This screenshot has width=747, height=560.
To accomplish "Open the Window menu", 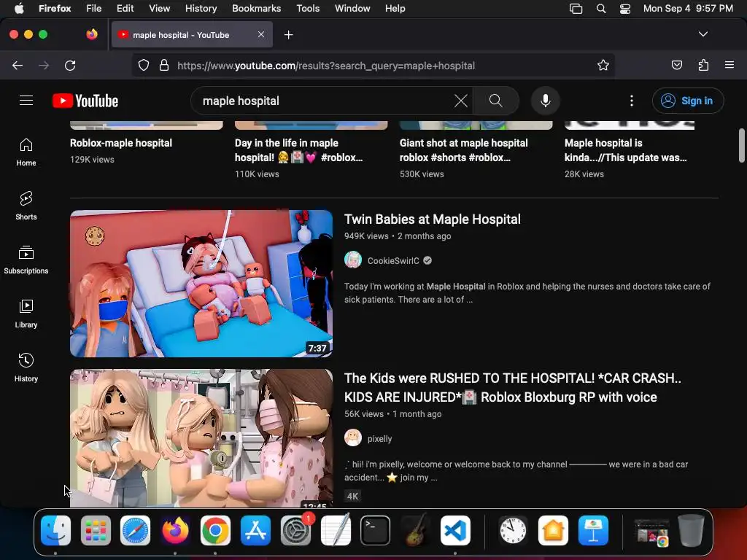I will coord(352,8).
